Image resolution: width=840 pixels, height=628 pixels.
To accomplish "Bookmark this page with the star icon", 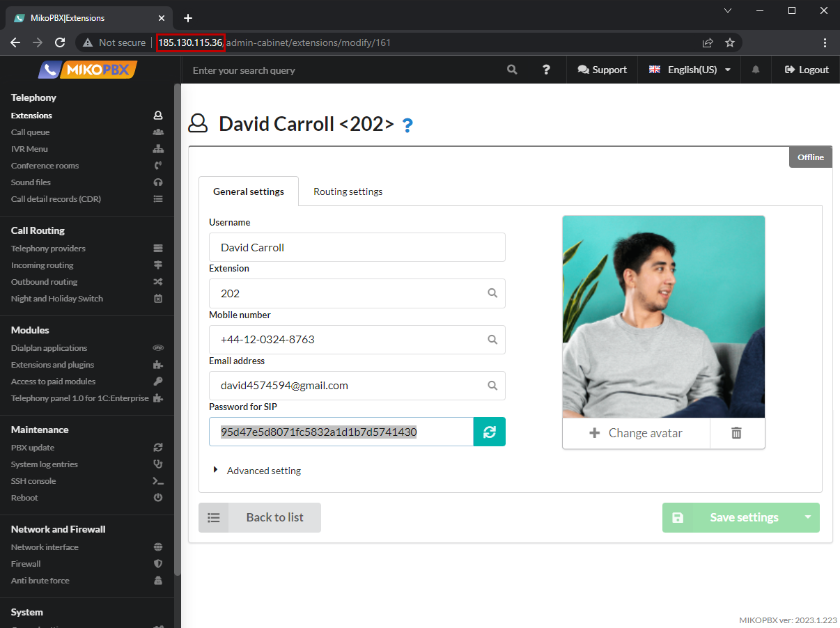I will coord(730,42).
